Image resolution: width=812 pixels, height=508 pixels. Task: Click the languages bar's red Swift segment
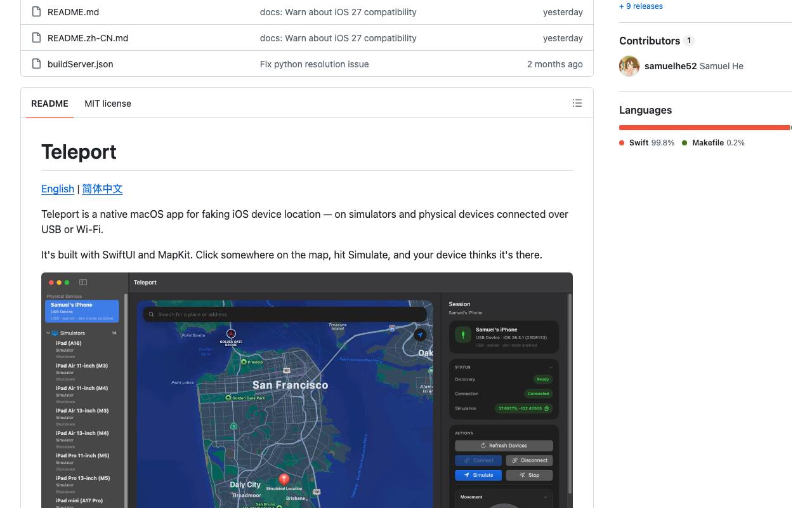(x=704, y=128)
